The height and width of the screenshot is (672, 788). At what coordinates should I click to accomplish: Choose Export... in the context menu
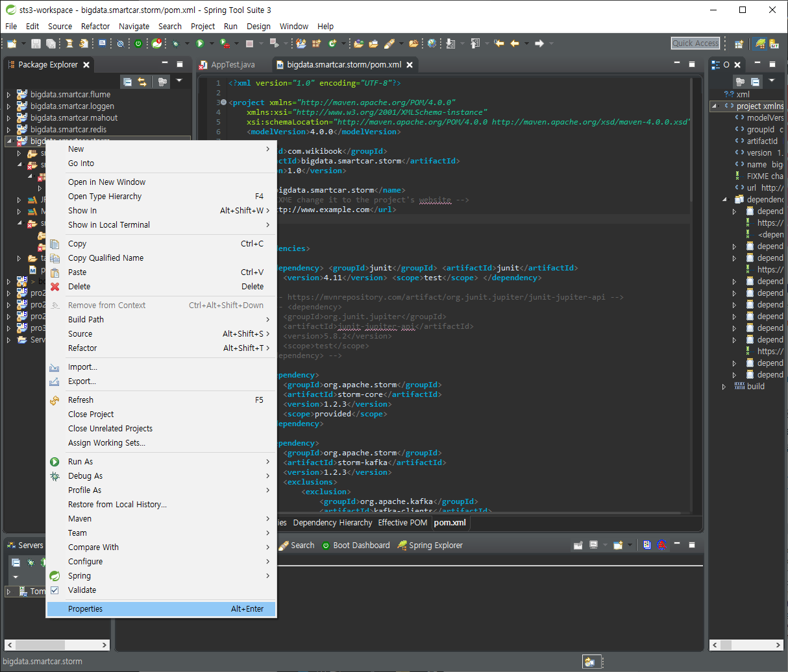click(x=161, y=381)
